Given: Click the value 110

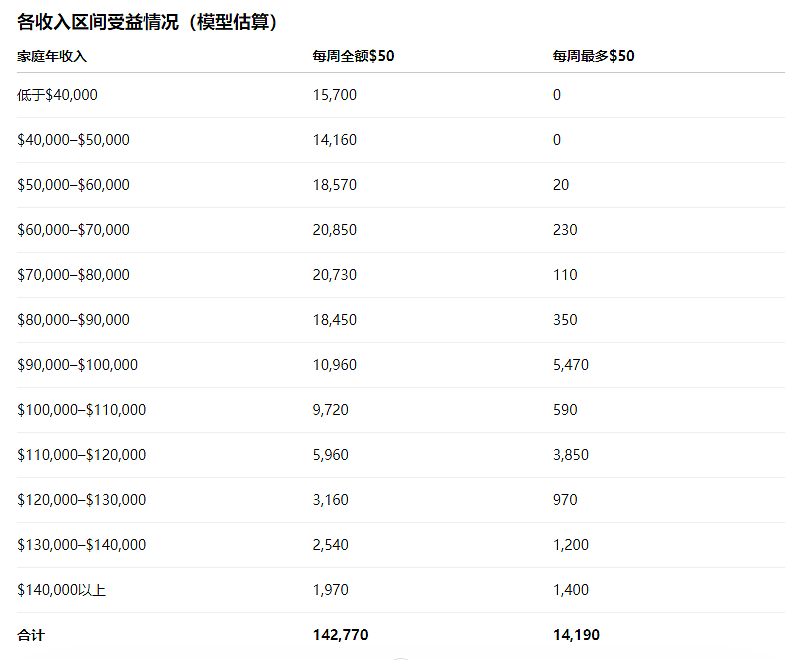Looking at the screenshot, I should 565,275.
